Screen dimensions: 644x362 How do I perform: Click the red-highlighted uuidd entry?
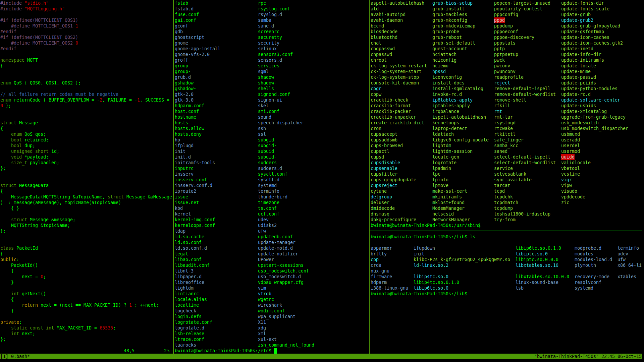(568, 157)
